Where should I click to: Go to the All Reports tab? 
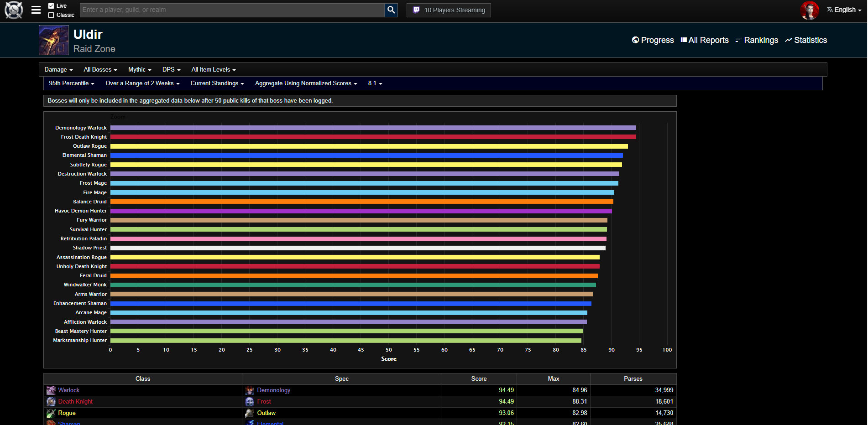point(705,40)
